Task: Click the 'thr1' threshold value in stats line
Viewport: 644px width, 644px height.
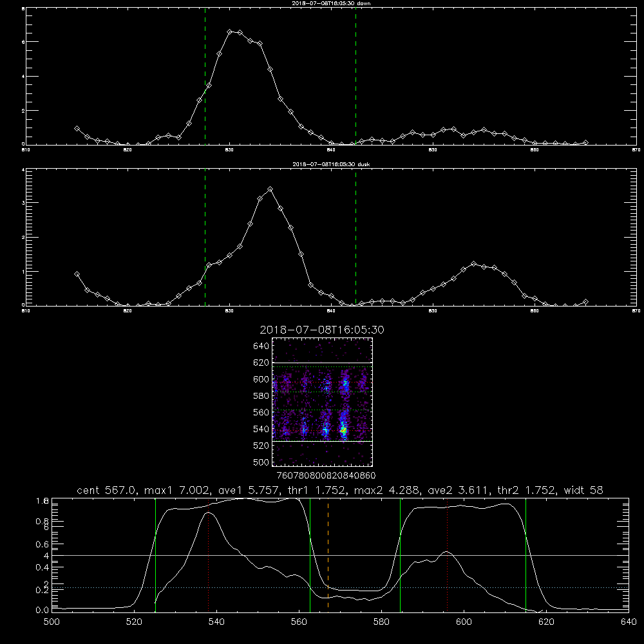Action: click(x=318, y=490)
